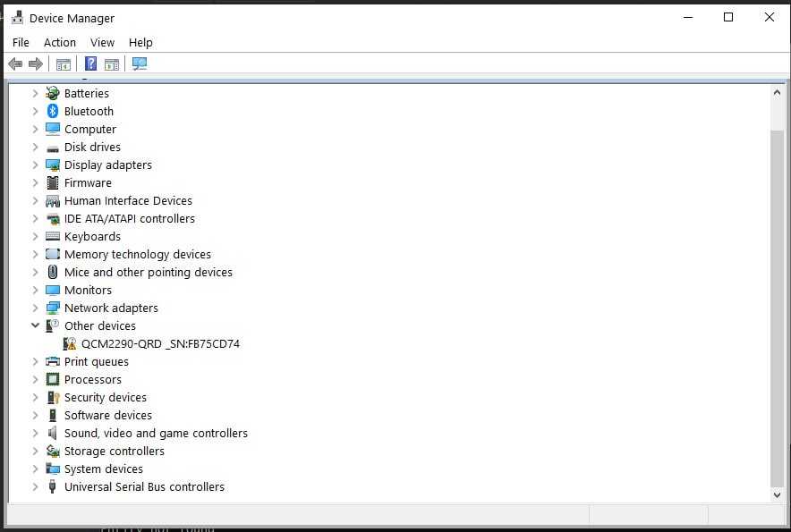The image size is (791, 532).
Task: Expand the Display adapters category
Action: pyautogui.click(x=35, y=165)
